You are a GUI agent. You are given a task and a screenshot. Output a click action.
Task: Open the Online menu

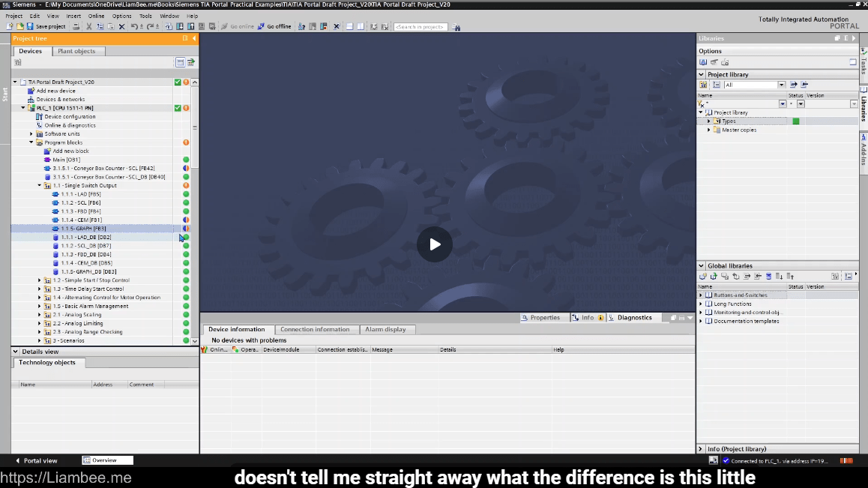coord(96,16)
